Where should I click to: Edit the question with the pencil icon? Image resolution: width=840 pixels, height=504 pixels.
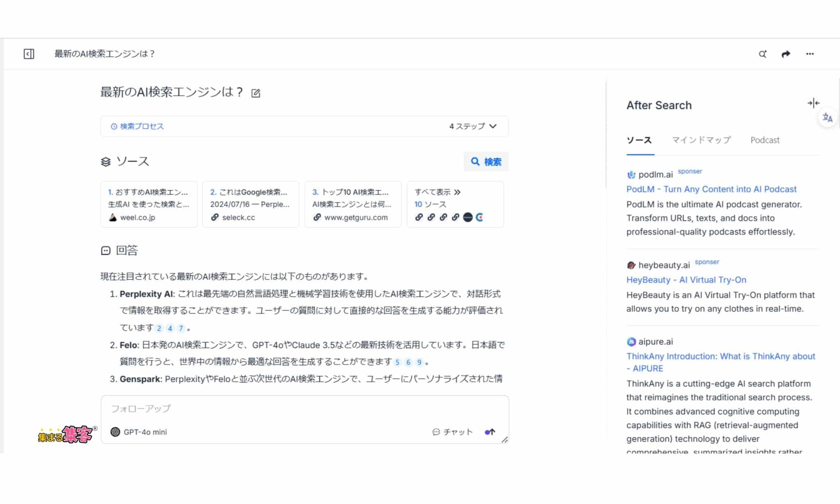256,93
